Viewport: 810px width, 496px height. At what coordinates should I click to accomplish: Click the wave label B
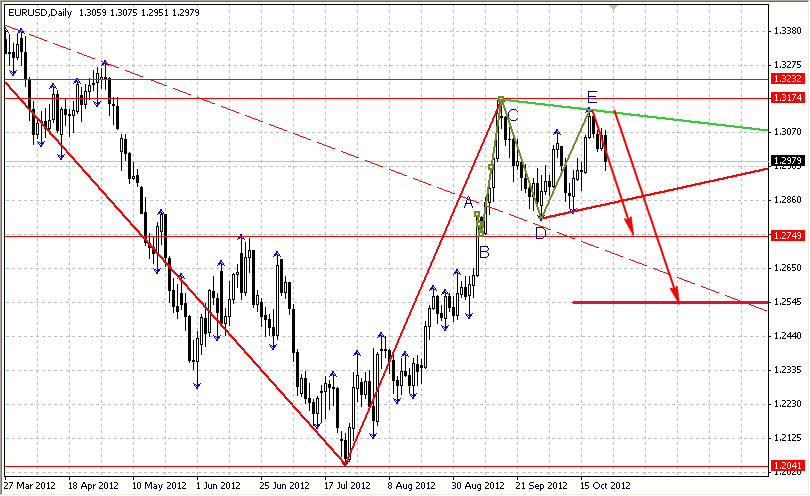point(484,252)
